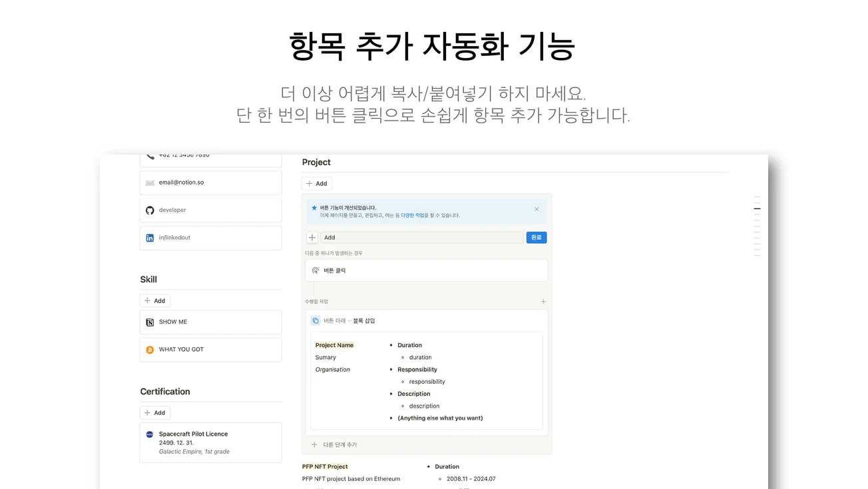Click the email envelope icon
This screenshot has width=868, height=489.
(150, 183)
